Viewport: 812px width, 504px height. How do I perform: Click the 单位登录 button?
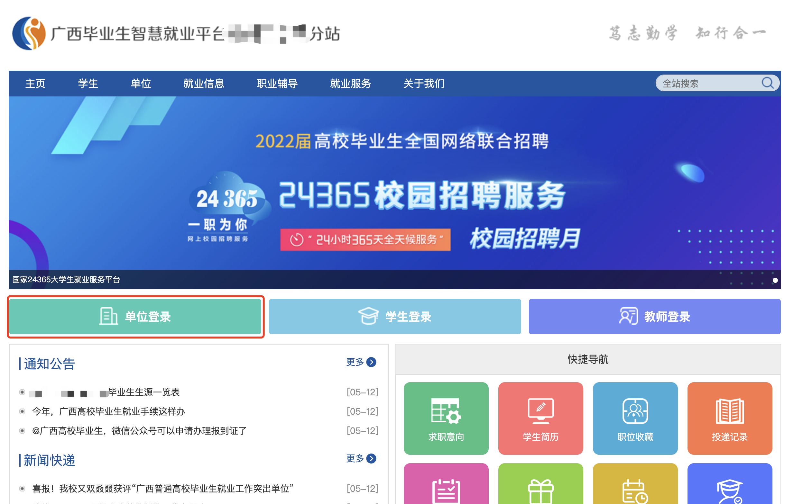pyautogui.click(x=135, y=316)
